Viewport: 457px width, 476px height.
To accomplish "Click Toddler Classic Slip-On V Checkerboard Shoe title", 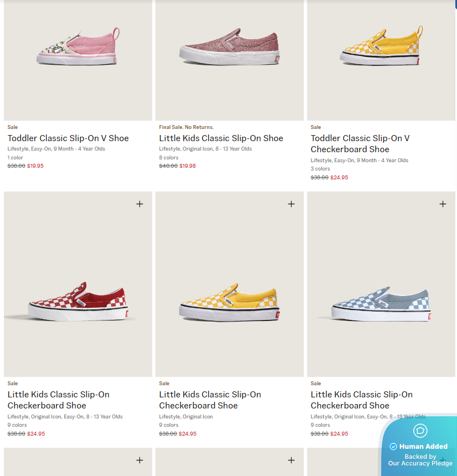I will pyautogui.click(x=360, y=144).
